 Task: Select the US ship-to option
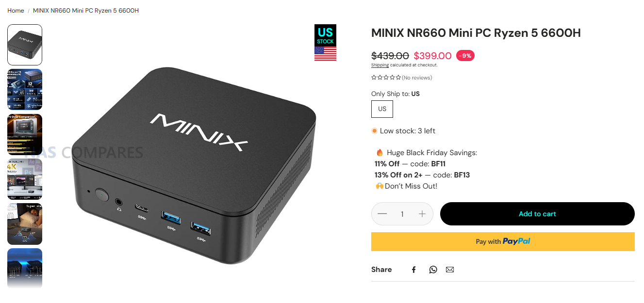click(382, 109)
